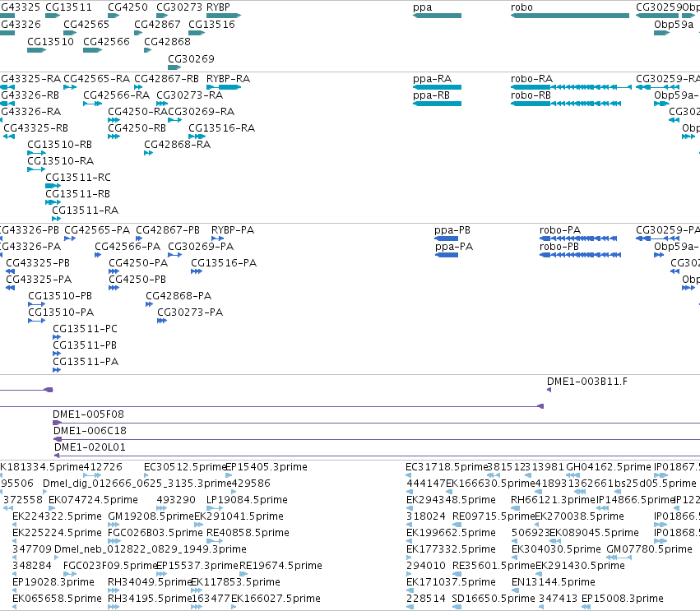Open the CG13516-RA transcript label

(x=222, y=128)
